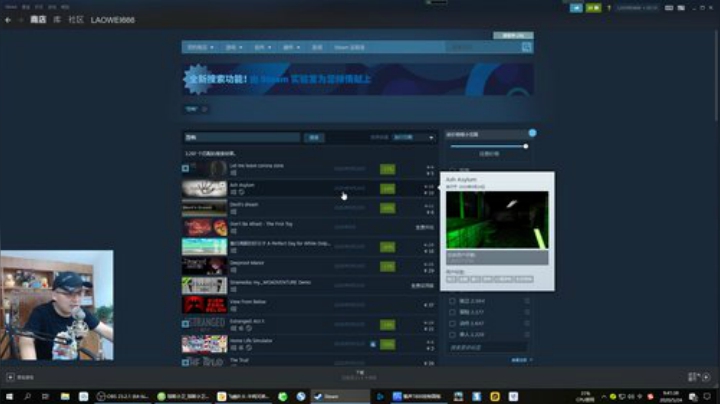Click the page vertical scrollbar
720x404 pixels.
tap(717, 75)
